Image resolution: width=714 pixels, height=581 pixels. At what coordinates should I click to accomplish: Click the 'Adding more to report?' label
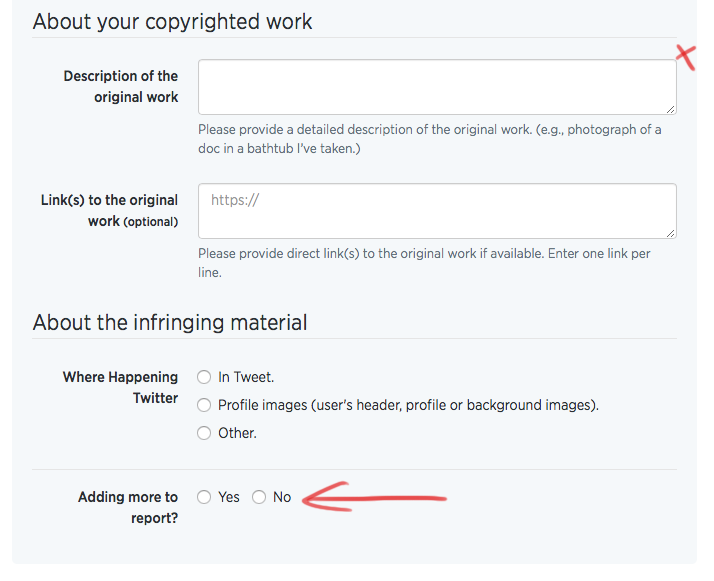(x=128, y=507)
